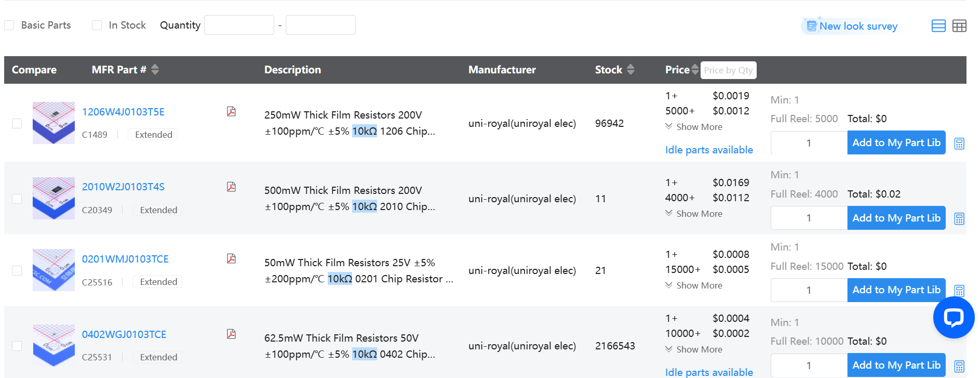Tick the In Stock checkbox
The width and height of the screenshot is (980, 378).
[x=97, y=25]
